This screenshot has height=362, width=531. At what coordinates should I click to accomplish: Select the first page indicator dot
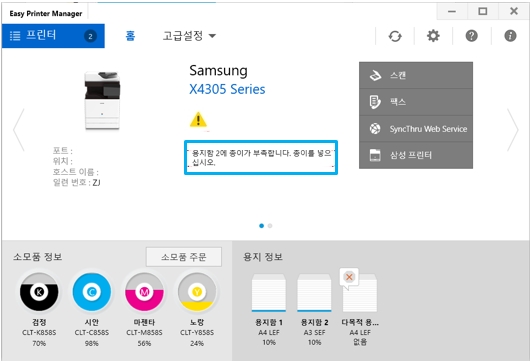click(261, 226)
